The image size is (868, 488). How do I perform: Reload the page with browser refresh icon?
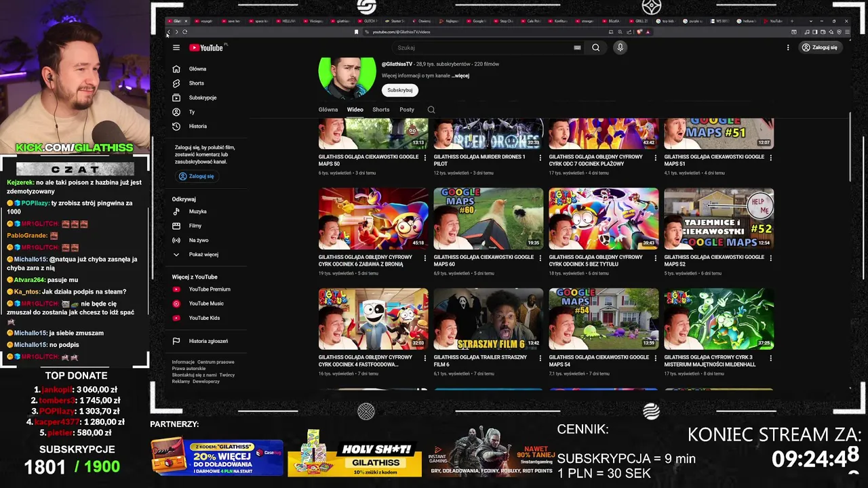tap(184, 32)
